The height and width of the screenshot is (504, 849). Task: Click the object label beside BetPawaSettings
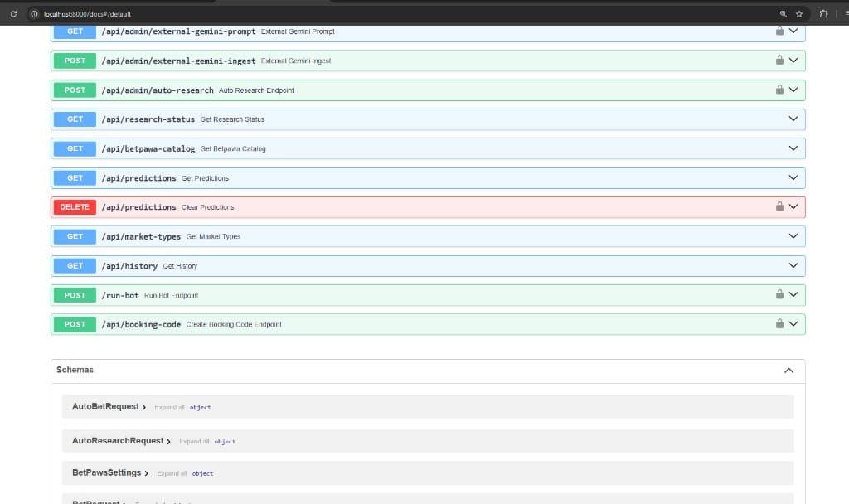202,473
